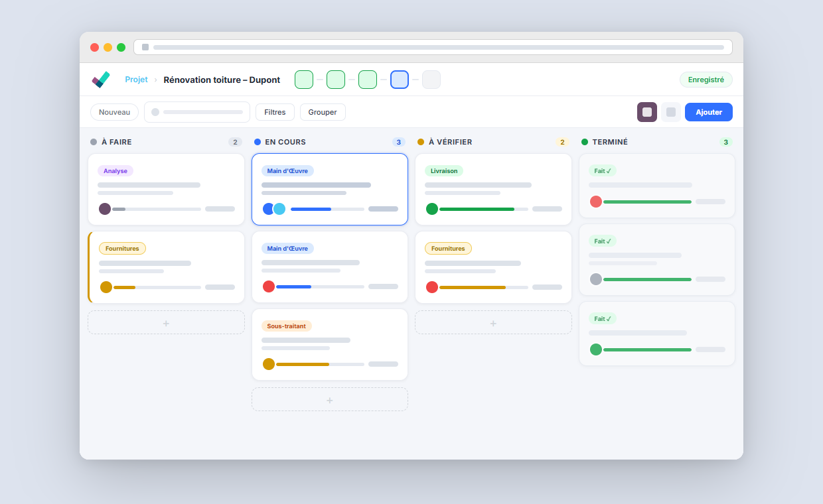The image size is (823, 504).
Task: Click the blue avatar on selected Main d'Œuvre card
Action: click(x=269, y=209)
